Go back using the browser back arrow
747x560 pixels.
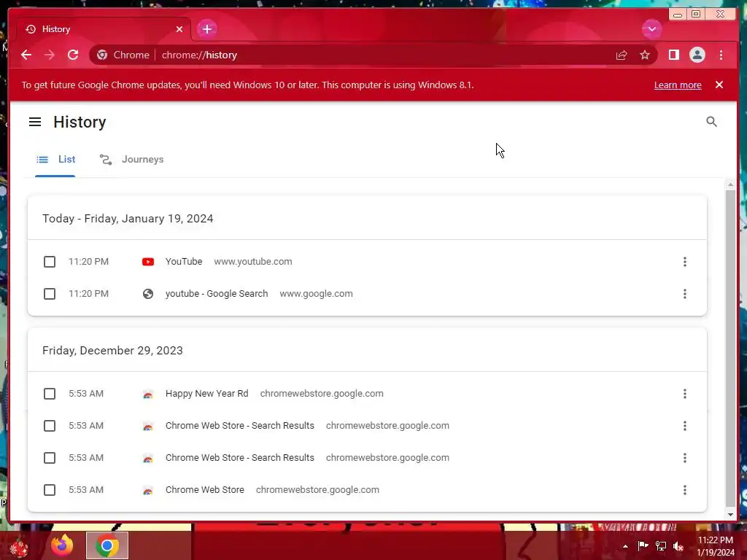point(26,55)
